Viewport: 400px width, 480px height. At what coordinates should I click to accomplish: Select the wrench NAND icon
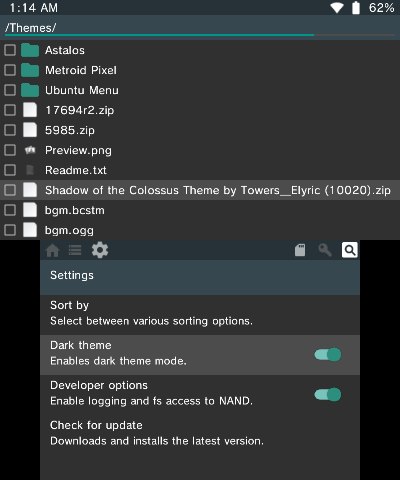pyautogui.click(x=325, y=250)
